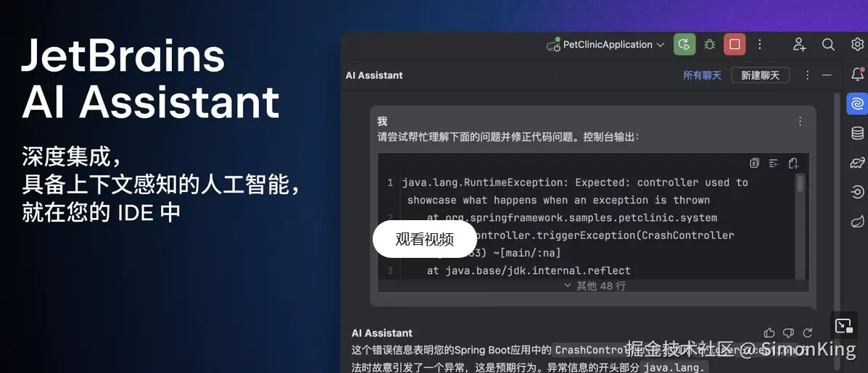Open Search Everywhere magnifier icon
868x373 pixels.
tap(828, 45)
